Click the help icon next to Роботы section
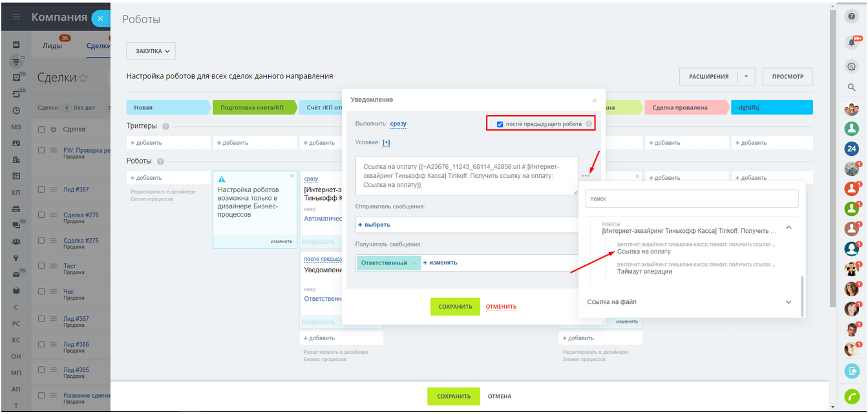 tap(160, 161)
